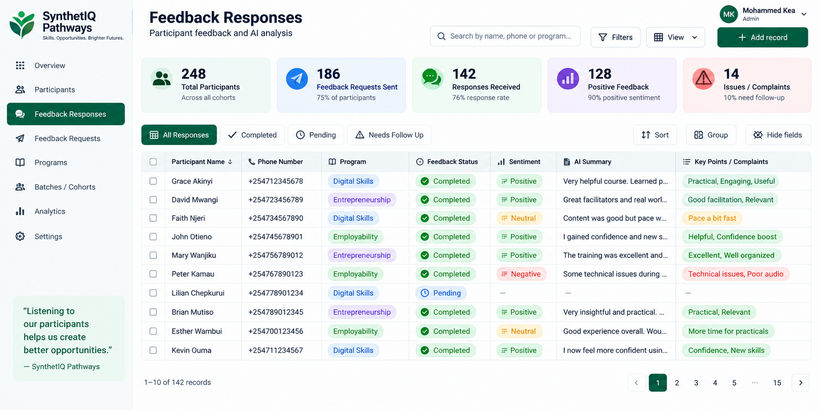This screenshot has height=410, width=820.
Task: Click the Settings gear icon in sidebar
Action: [20, 236]
